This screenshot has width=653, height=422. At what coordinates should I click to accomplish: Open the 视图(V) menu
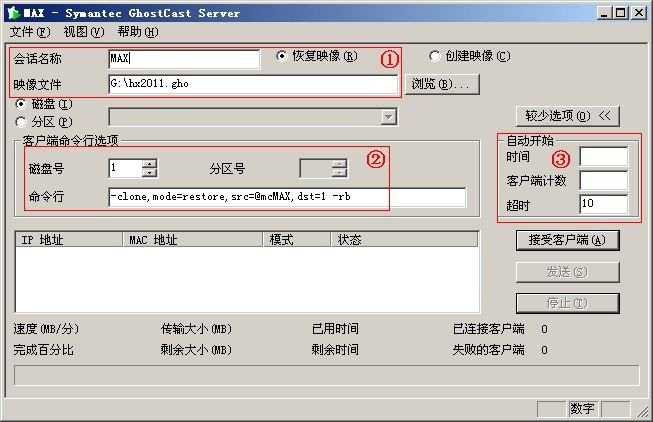point(84,32)
